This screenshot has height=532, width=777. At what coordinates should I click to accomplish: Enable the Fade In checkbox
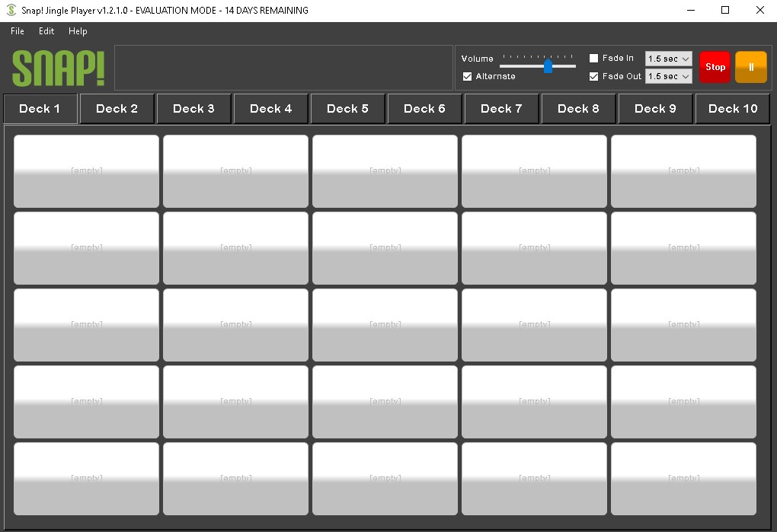pyautogui.click(x=594, y=59)
